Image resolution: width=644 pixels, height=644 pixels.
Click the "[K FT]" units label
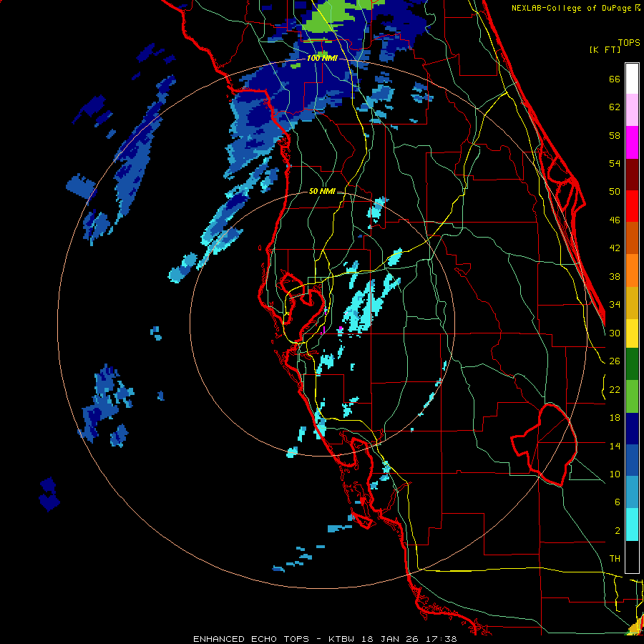click(605, 49)
